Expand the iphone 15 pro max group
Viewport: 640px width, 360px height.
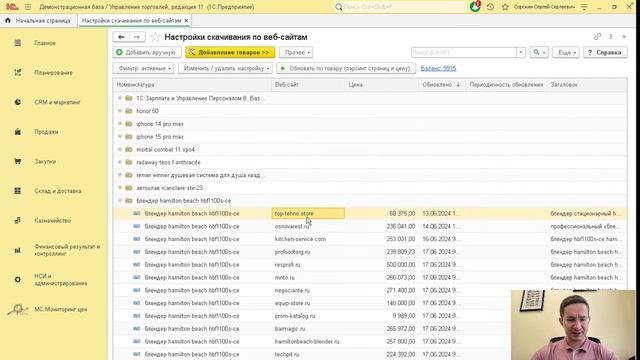[120, 136]
